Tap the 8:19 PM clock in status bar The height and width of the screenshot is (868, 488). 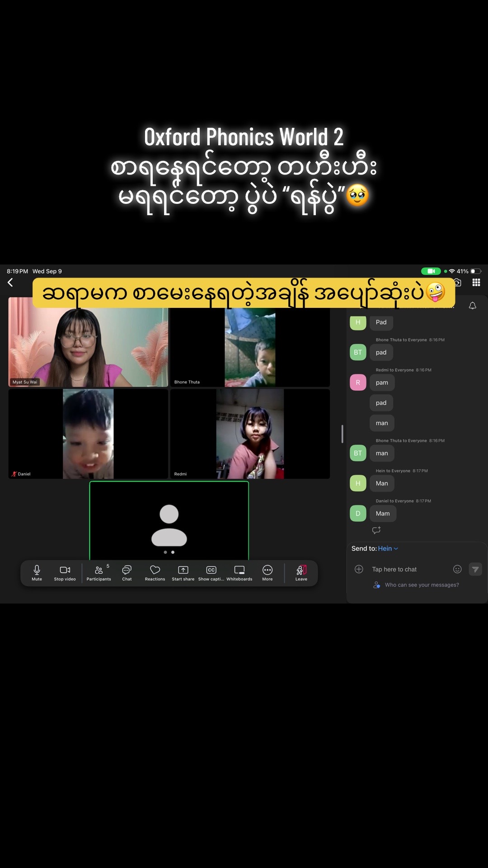(x=17, y=271)
